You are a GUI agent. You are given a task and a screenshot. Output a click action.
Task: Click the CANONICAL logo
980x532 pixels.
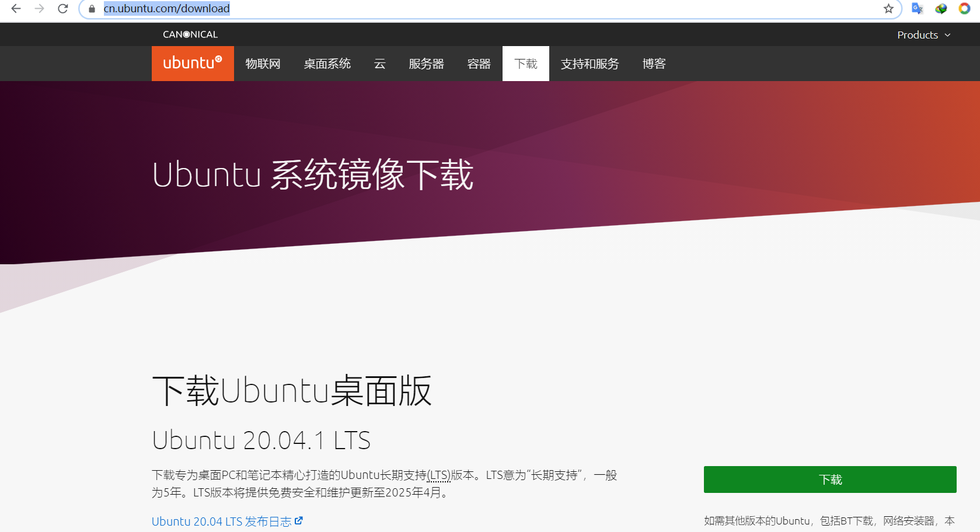[x=190, y=34]
